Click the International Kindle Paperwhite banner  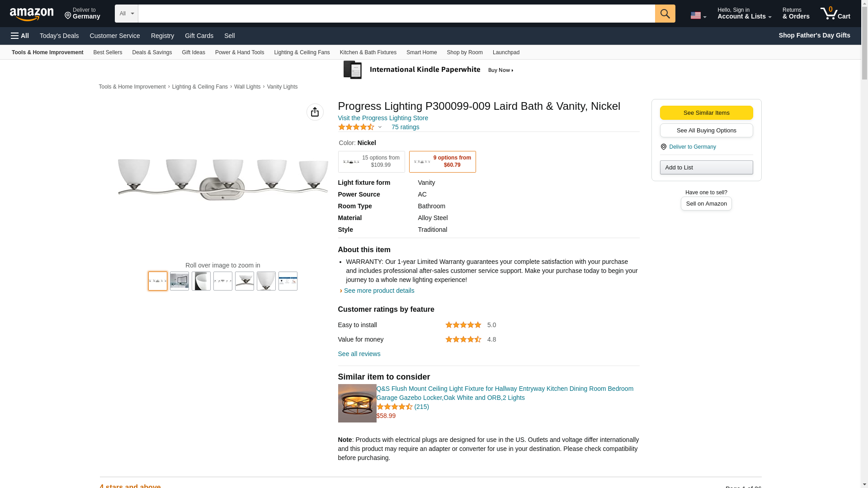[x=428, y=70]
